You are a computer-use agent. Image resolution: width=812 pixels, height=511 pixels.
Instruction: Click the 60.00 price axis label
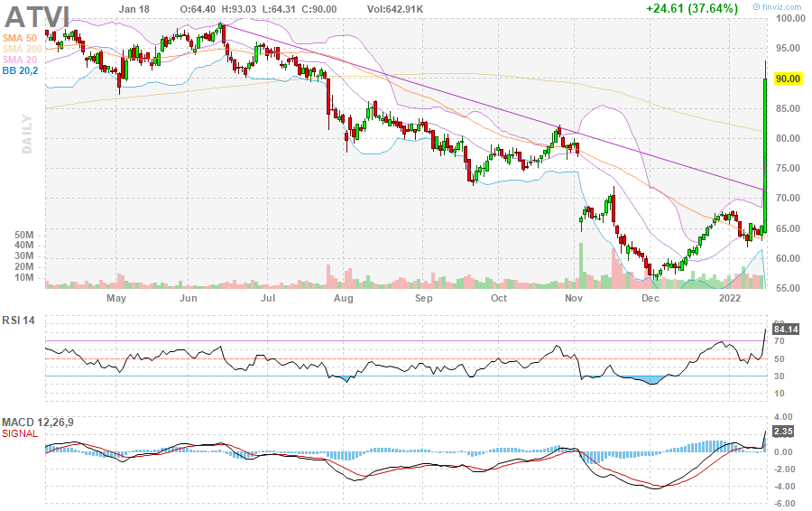pos(788,258)
